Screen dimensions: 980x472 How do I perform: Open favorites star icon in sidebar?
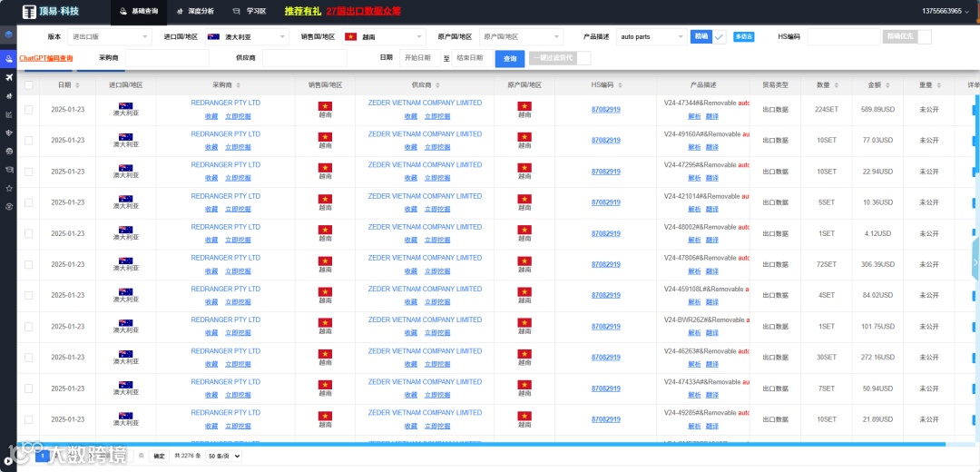point(9,188)
